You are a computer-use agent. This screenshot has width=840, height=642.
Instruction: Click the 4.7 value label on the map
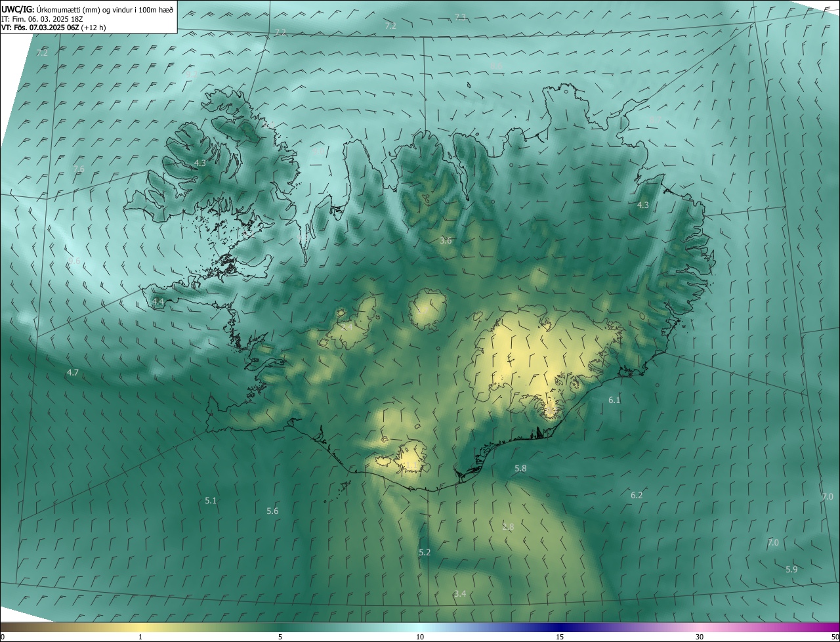point(73,372)
